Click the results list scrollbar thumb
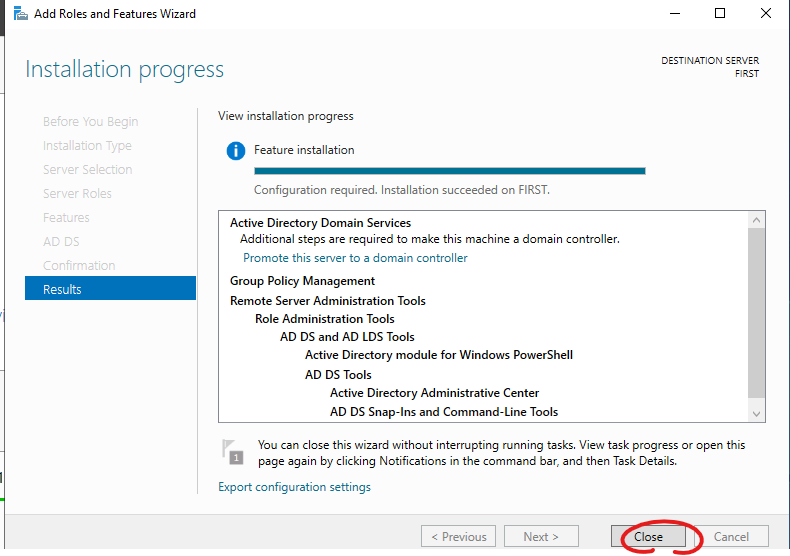The image size is (790, 556). pyautogui.click(x=756, y=313)
